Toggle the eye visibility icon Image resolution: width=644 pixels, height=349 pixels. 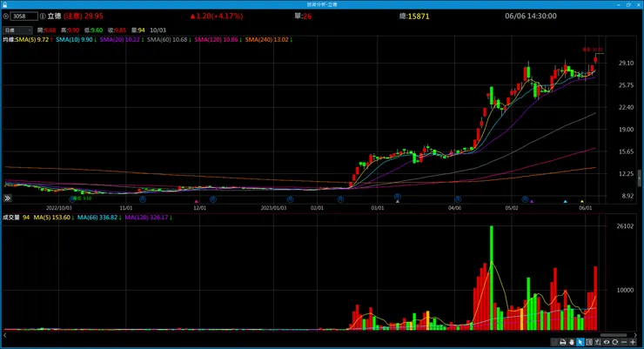pyautogui.click(x=607, y=342)
